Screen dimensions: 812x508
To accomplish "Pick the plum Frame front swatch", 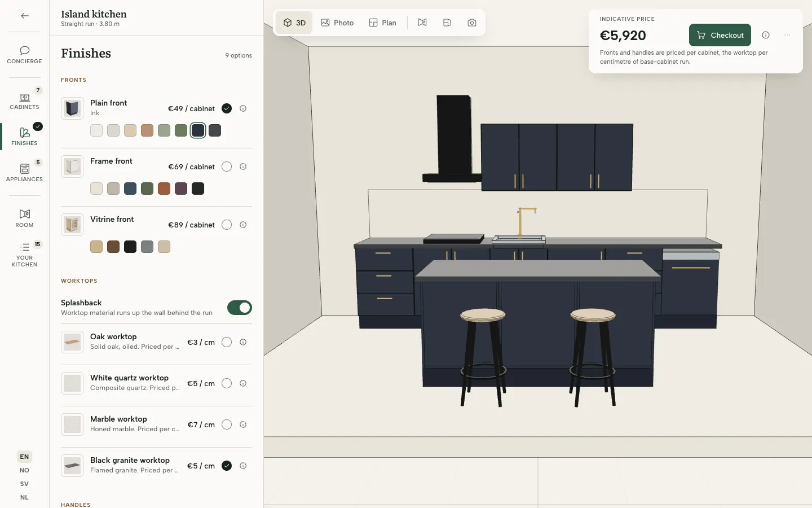I will pyautogui.click(x=181, y=189).
